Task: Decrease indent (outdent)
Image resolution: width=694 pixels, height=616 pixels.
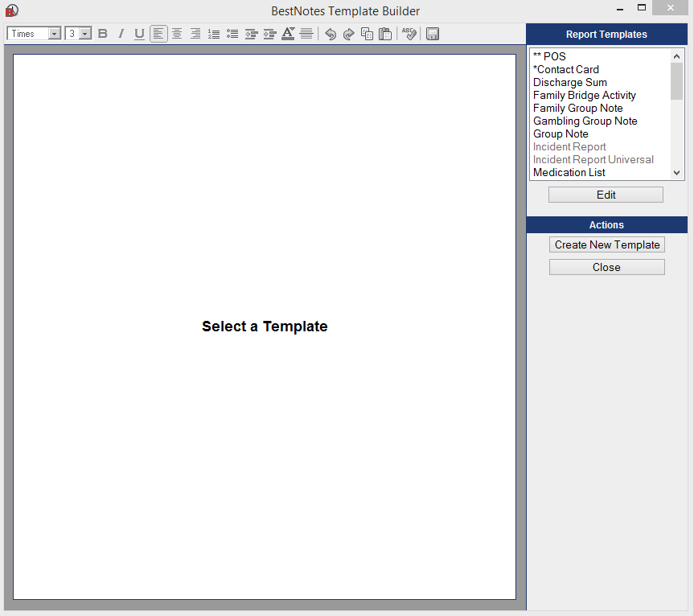Action: point(251,34)
